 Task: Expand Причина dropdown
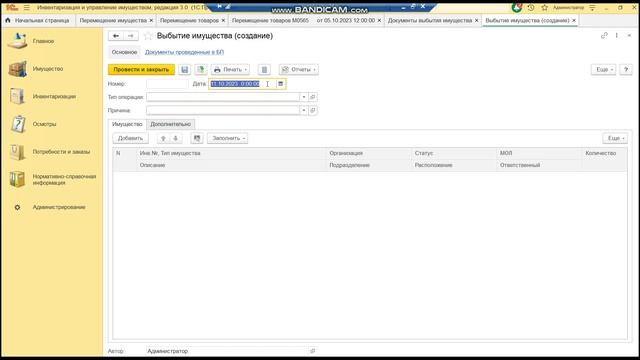click(304, 111)
